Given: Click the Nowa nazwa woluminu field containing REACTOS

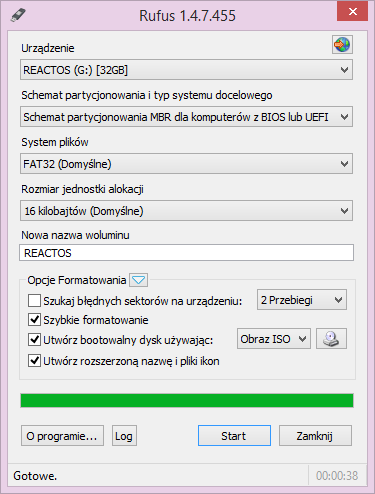Looking at the screenshot, I should 186,253.
